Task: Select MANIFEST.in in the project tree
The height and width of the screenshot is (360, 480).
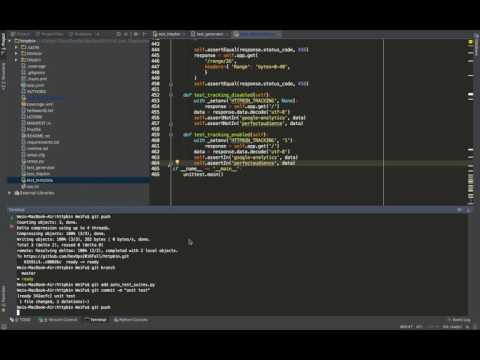Action: [36, 123]
